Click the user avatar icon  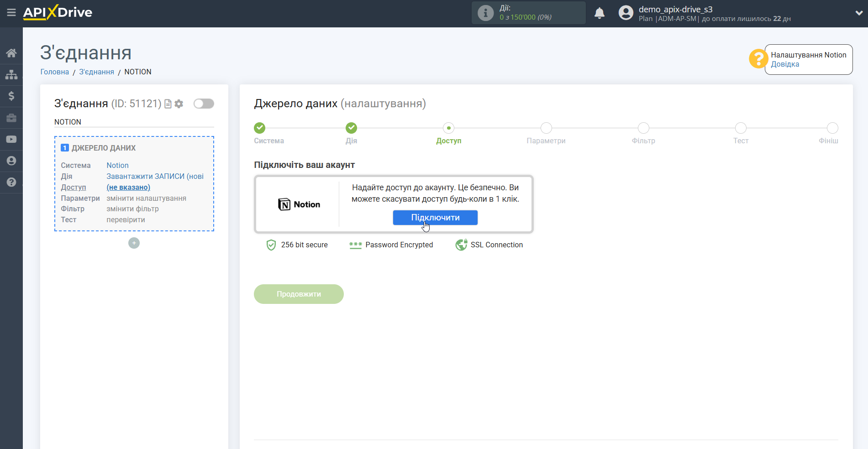coord(626,13)
